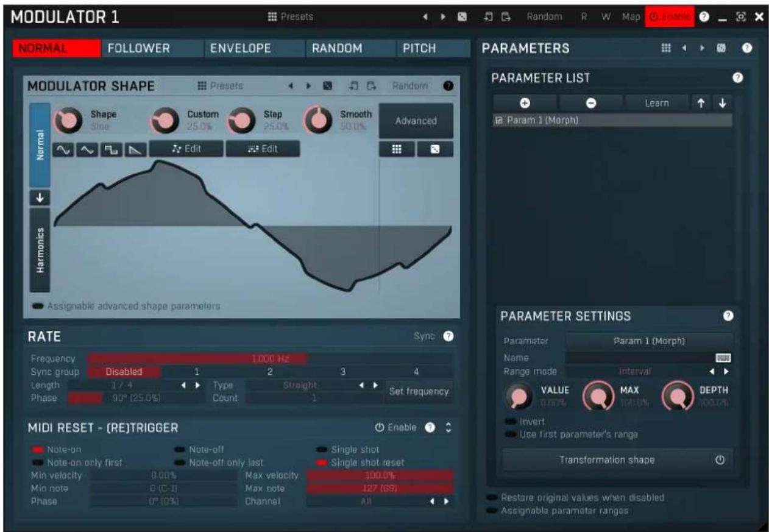Expand MIDI Reset section arrows
This screenshot has width=769, height=532.
(x=448, y=428)
